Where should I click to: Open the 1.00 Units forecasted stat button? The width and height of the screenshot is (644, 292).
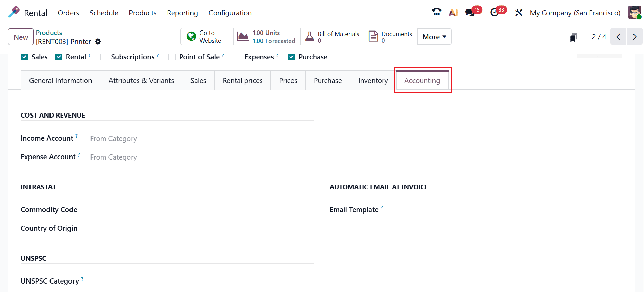[267, 37]
